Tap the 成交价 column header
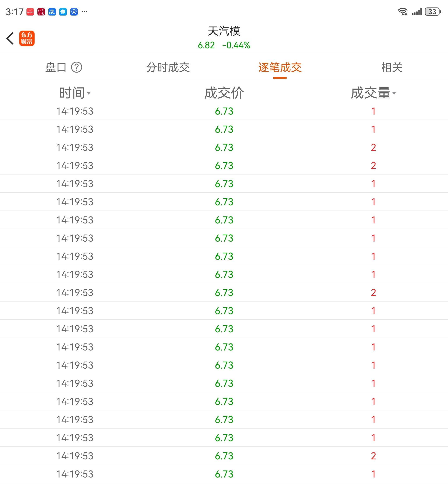The image size is (448, 488). (x=224, y=93)
